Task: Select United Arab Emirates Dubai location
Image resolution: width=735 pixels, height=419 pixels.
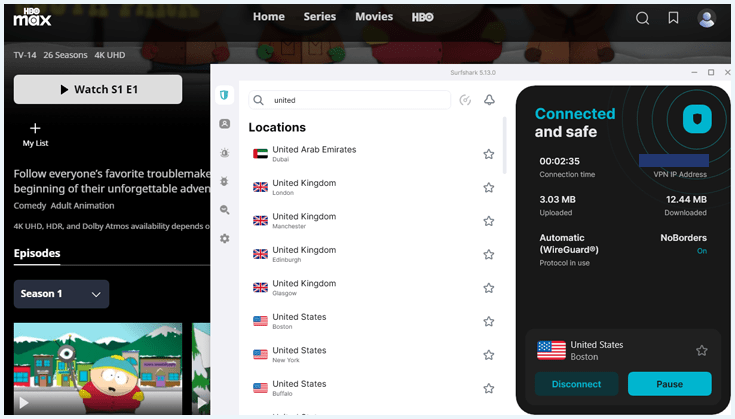Action: pos(373,154)
